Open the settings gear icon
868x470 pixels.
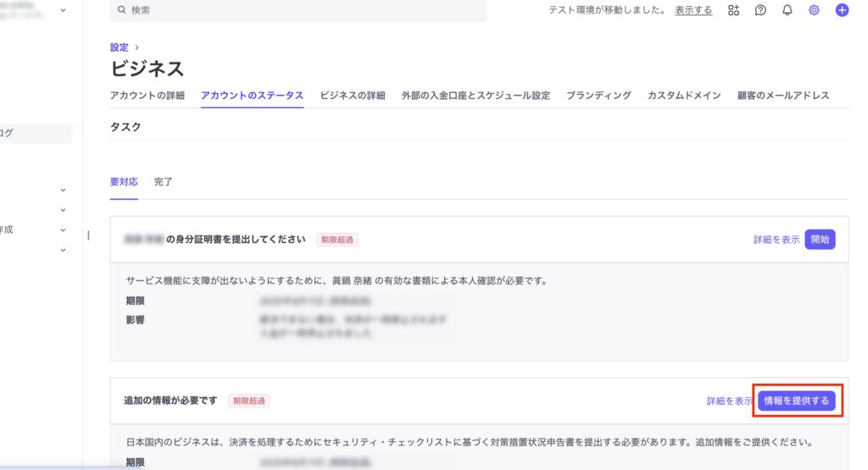(815, 10)
